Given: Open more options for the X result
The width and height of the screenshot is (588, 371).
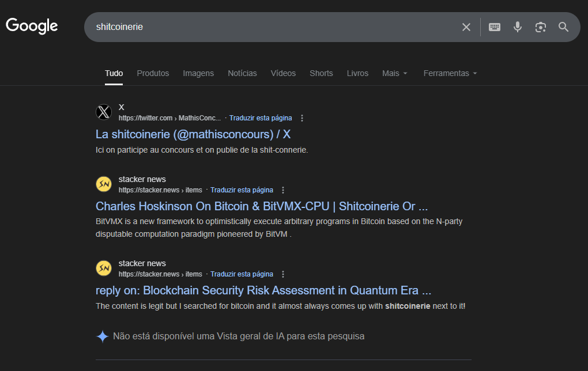Looking at the screenshot, I should point(302,118).
